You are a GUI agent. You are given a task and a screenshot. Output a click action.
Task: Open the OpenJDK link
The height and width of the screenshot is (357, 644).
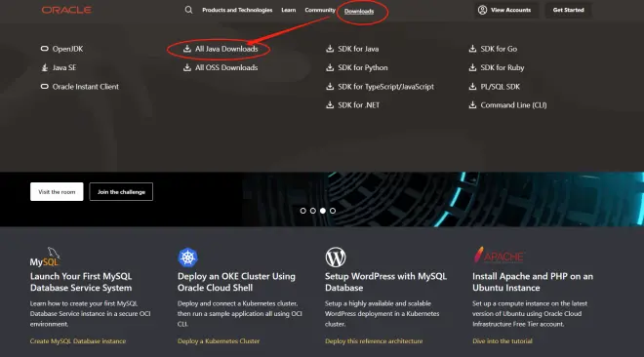tap(67, 49)
